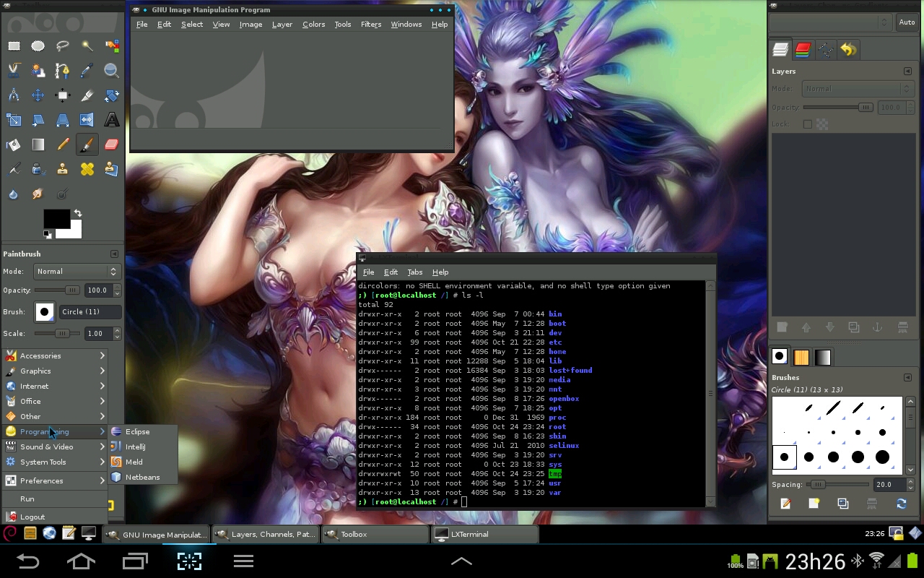Select the Flip tool

pos(87,119)
